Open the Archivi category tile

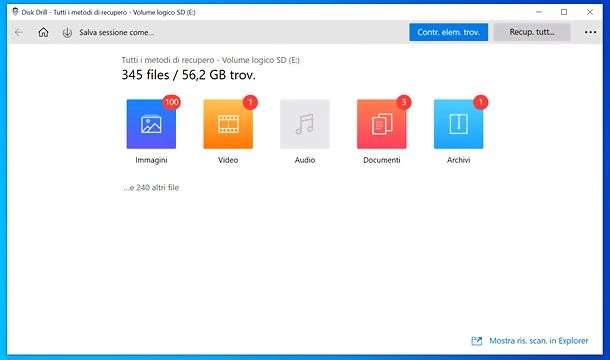(x=458, y=124)
